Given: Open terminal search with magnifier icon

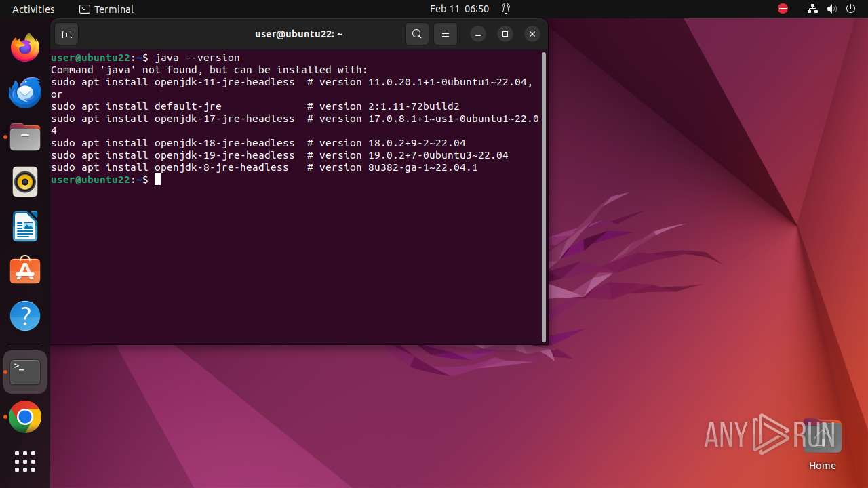Looking at the screenshot, I should click(x=417, y=34).
